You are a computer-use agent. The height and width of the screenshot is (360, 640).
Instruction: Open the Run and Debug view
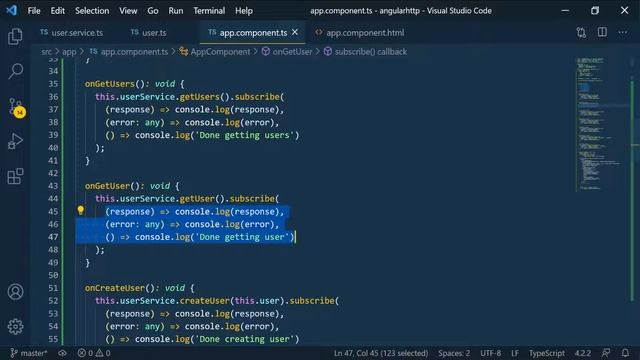click(x=15, y=141)
